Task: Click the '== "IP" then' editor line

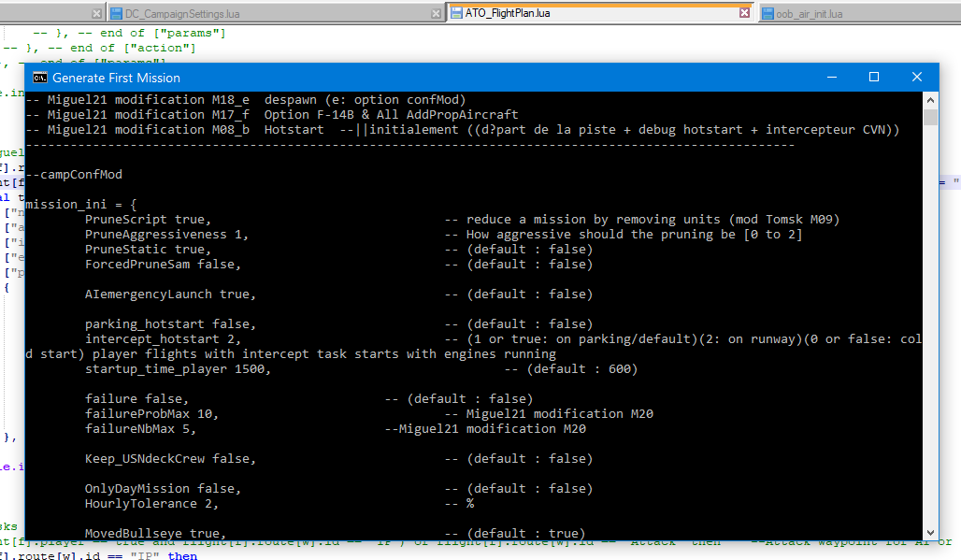Action: tap(99, 555)
